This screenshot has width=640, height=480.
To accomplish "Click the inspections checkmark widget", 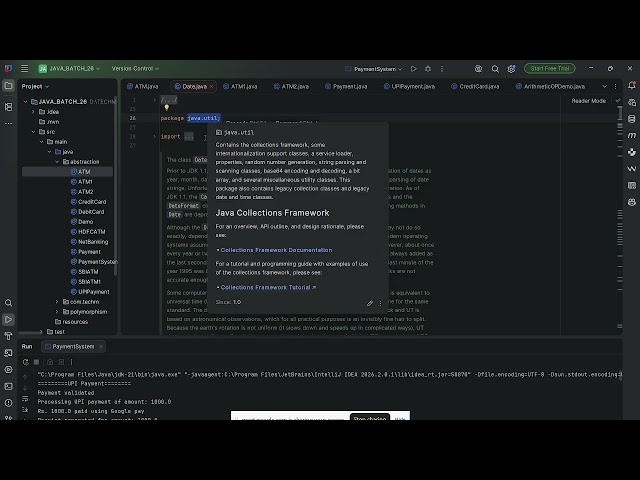I will [618, 100].
